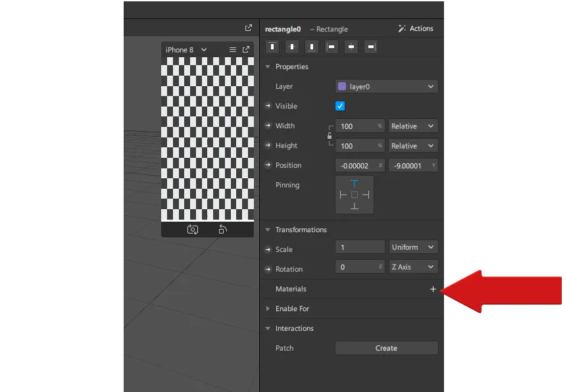The width and height of the screenshot is (567, 392).
Task: Toggle width-height aspect lock
Action: [330, 136]
